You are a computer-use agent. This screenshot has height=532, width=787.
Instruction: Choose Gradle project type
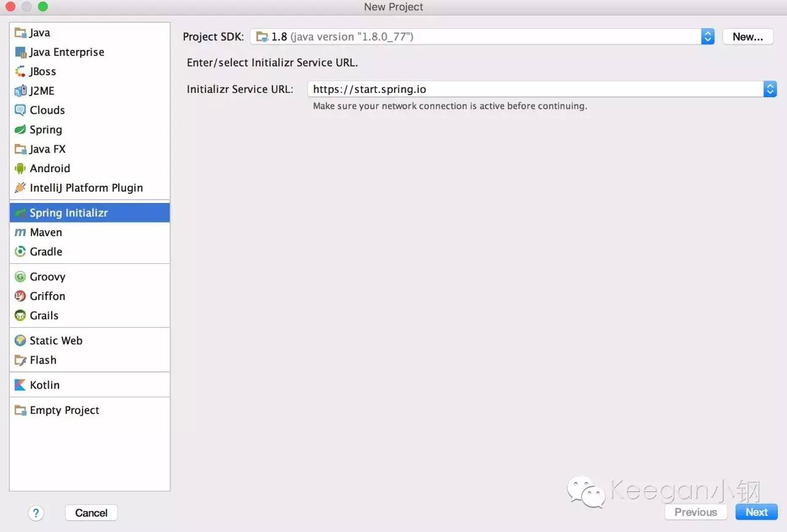coord(46,252)
